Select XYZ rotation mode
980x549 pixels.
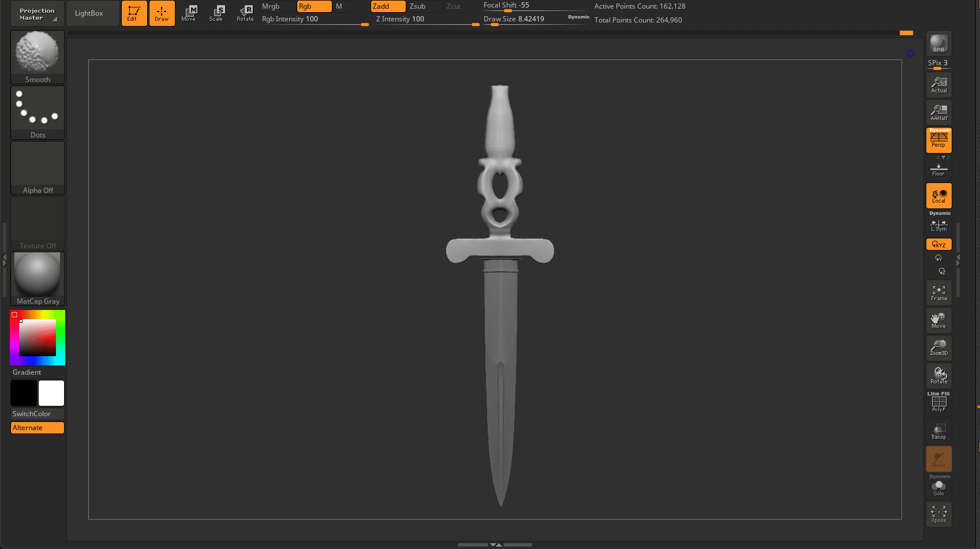click(939, 244)
